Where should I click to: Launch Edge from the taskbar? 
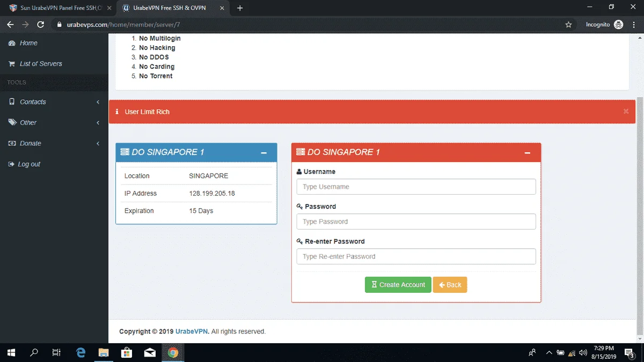pos(81,352)
